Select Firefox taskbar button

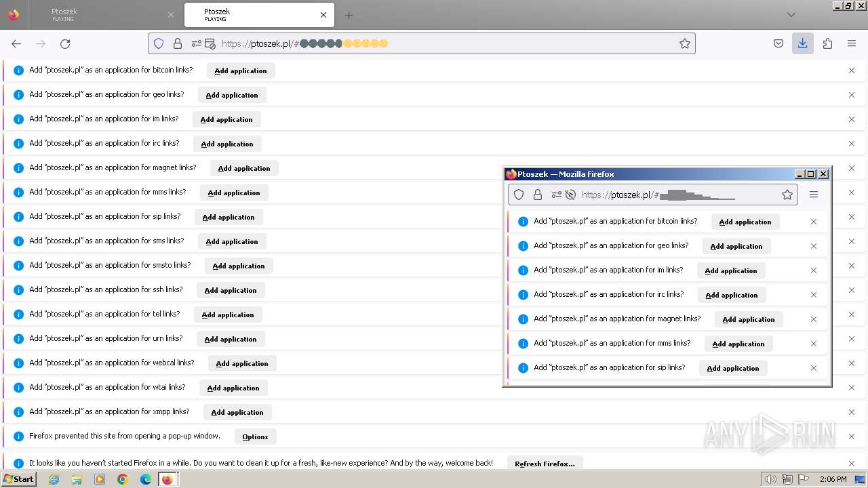click(167, 479)
